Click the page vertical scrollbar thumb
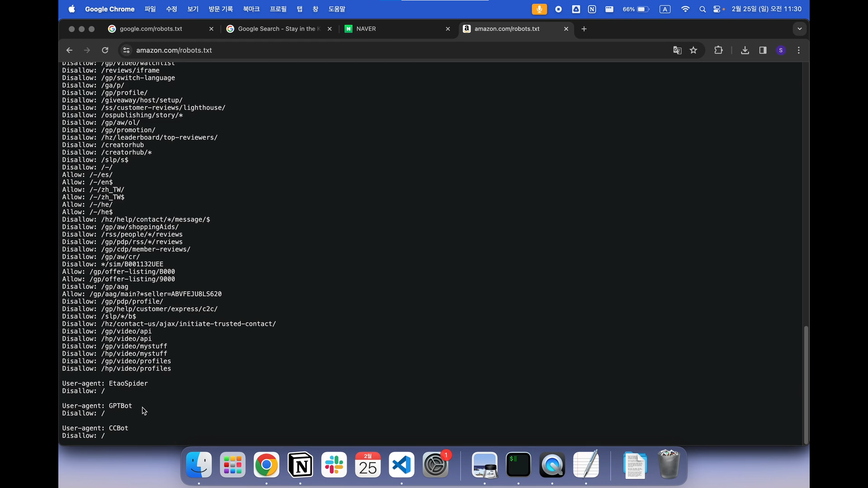 806,384
